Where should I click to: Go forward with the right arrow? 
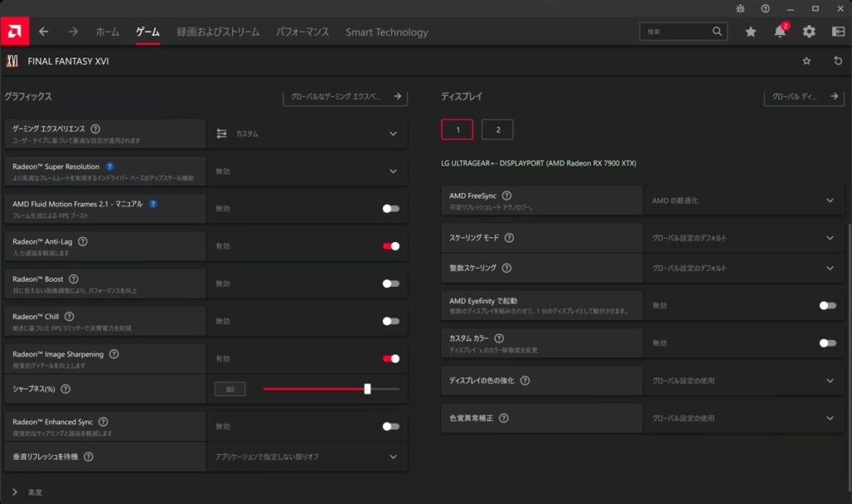tap(73, 32)
